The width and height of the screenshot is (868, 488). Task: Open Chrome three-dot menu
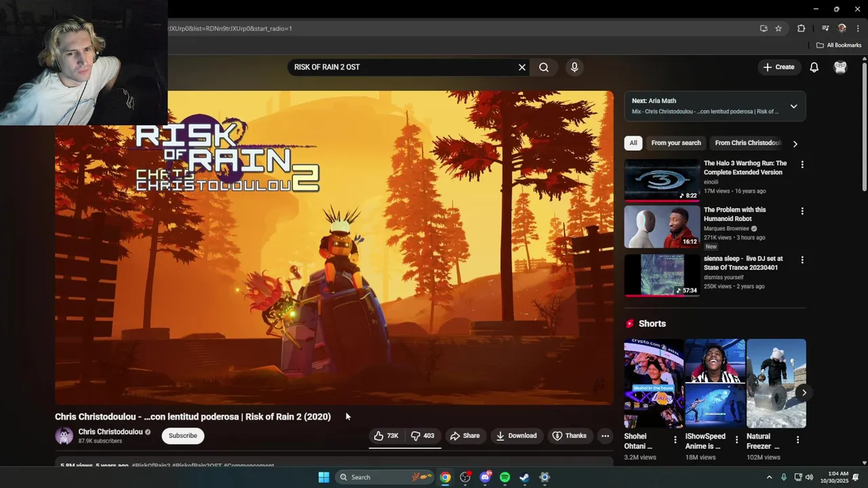[858, 28]
